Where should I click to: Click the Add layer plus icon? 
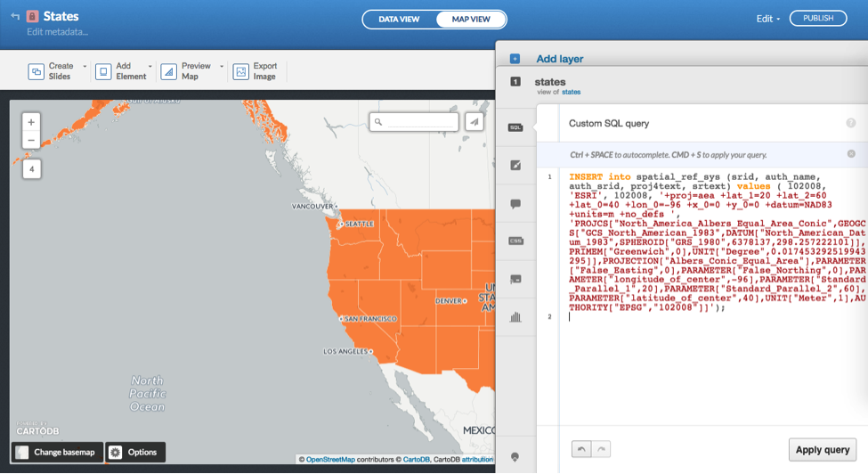tap(515, 59)
